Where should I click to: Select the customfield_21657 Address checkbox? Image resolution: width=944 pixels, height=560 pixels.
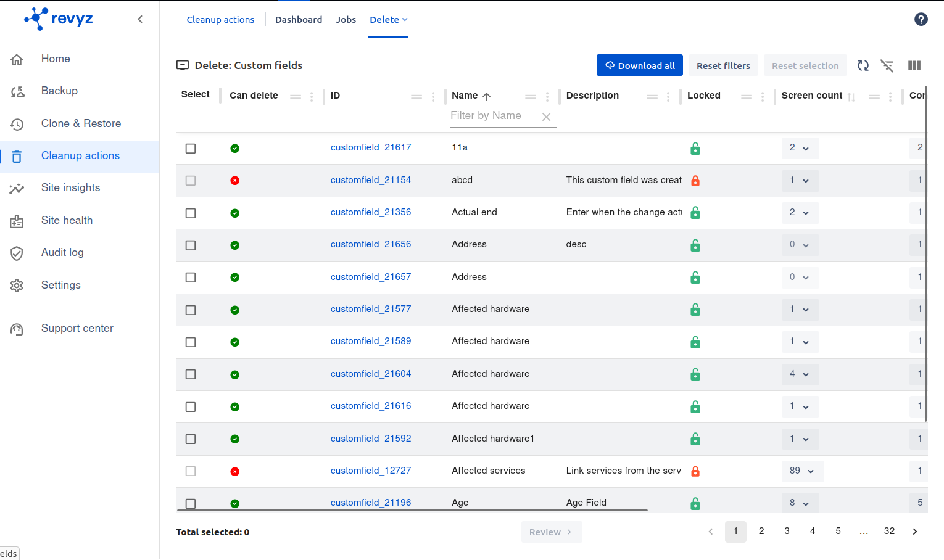click(191, 278)
